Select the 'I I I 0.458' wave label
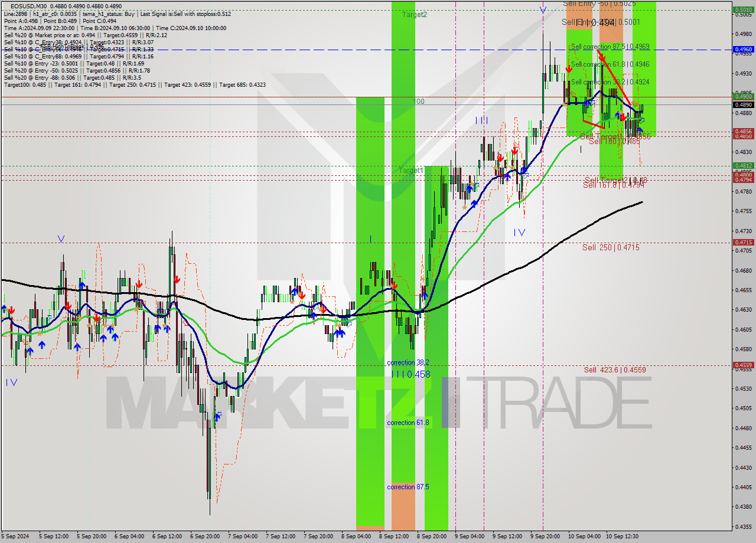Screen dimensions: 756x543 (411, 374)
